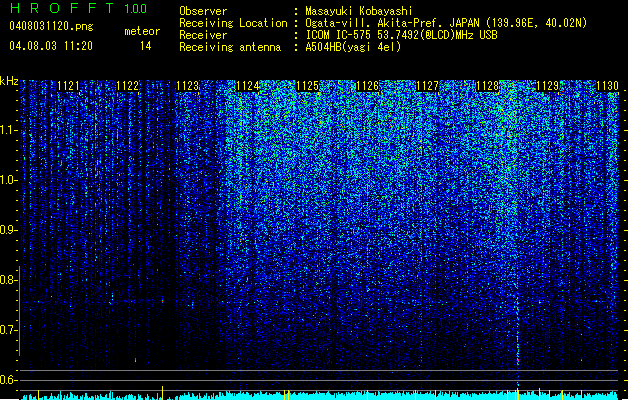Click the 1125 time marker

point(307,86)
